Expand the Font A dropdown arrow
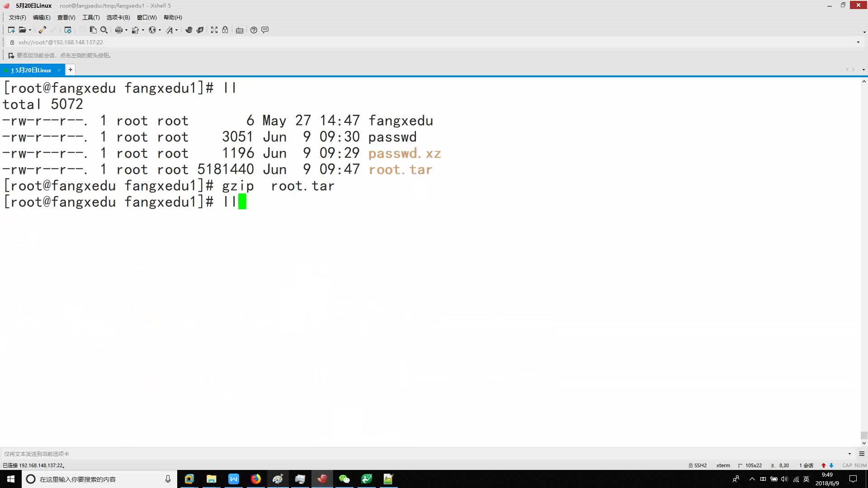868x488 pixels. point(176,30)
